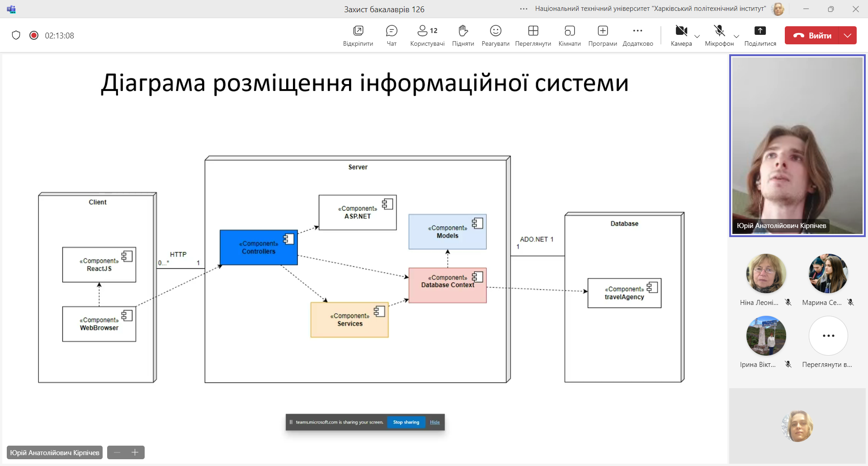Toggle the camera on

[681, 36]
